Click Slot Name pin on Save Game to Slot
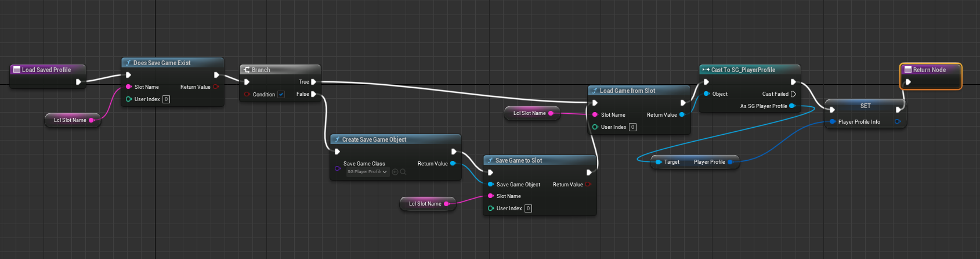Image resolution: width=980 pixels, height=259 pixels. (490, 196)
